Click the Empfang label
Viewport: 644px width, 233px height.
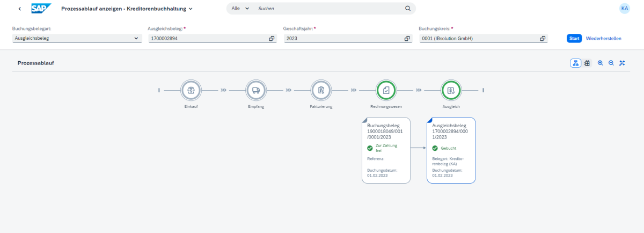(x=256, y=106)
